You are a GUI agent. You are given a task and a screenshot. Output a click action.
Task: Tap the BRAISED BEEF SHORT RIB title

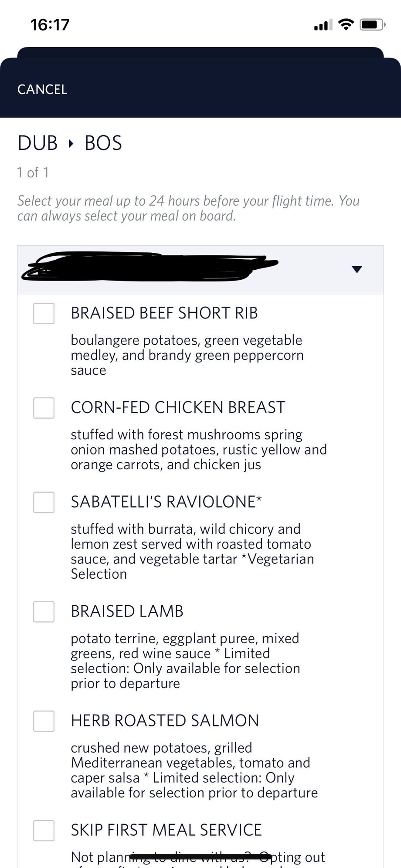pyautogui.click(x=164, y=313)
